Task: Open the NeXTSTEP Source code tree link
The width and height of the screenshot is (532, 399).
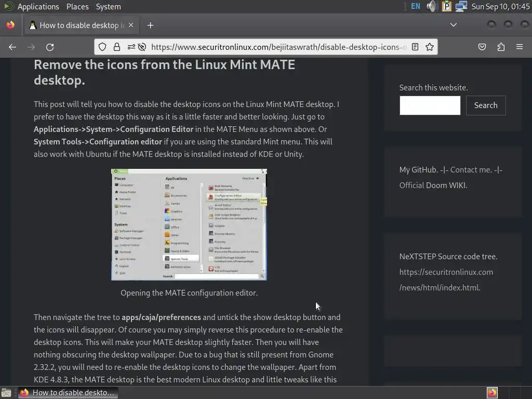Action: pos(448,257)
